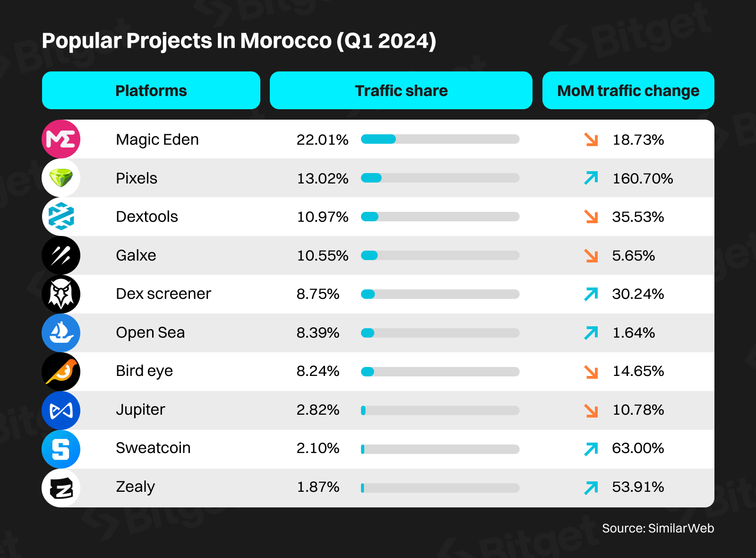This screenshot has height=558, width=756.
Task: Click the Open Sea sailboat icon
Action: pyautogui.click(x=61, y=333)
